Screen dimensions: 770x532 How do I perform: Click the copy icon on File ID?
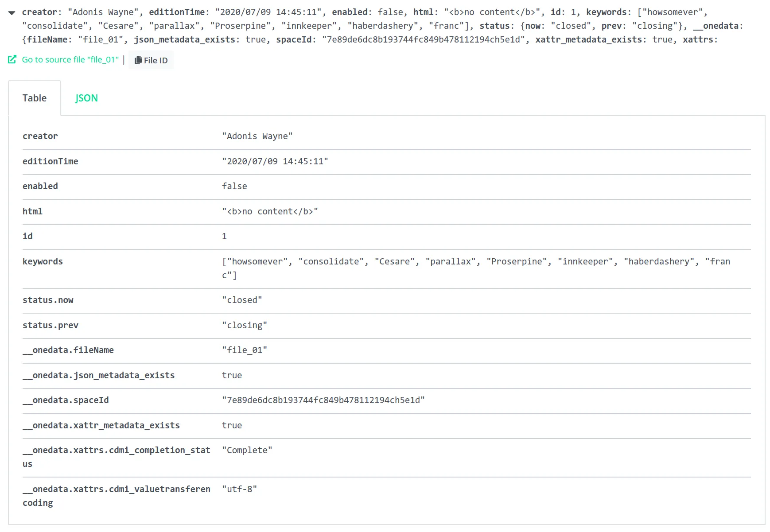point(138,60)
